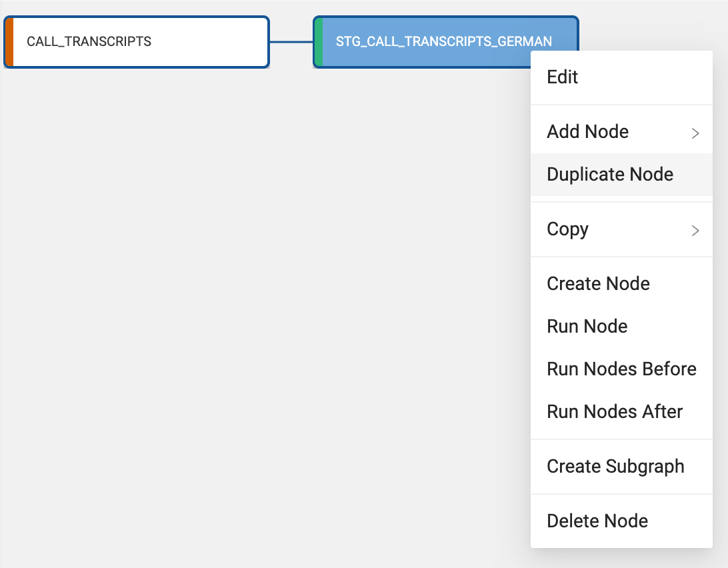
Task: Open the Add Node menu entry
Action: [x=587, y=132]
